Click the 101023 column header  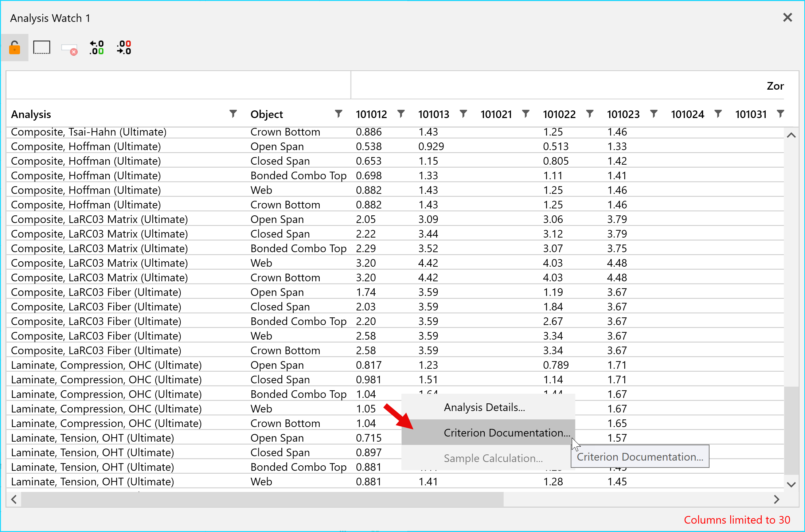[623, 114]
